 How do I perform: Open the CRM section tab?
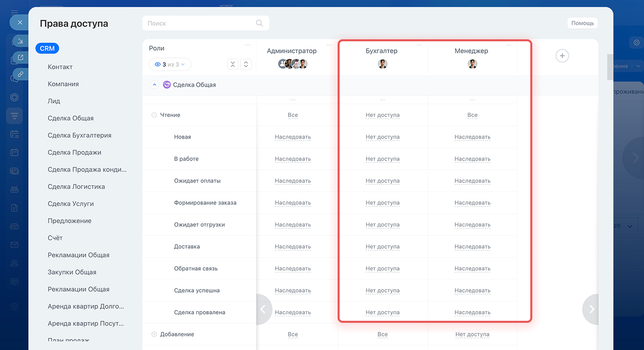point(47,48)
